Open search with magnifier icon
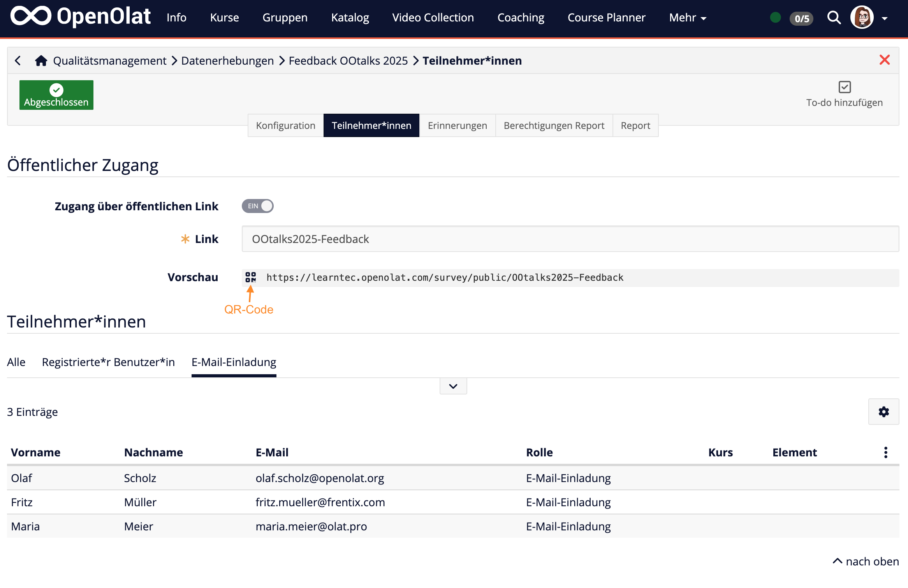908x588 pixels. pyautogui.click(x=834, y=18)
